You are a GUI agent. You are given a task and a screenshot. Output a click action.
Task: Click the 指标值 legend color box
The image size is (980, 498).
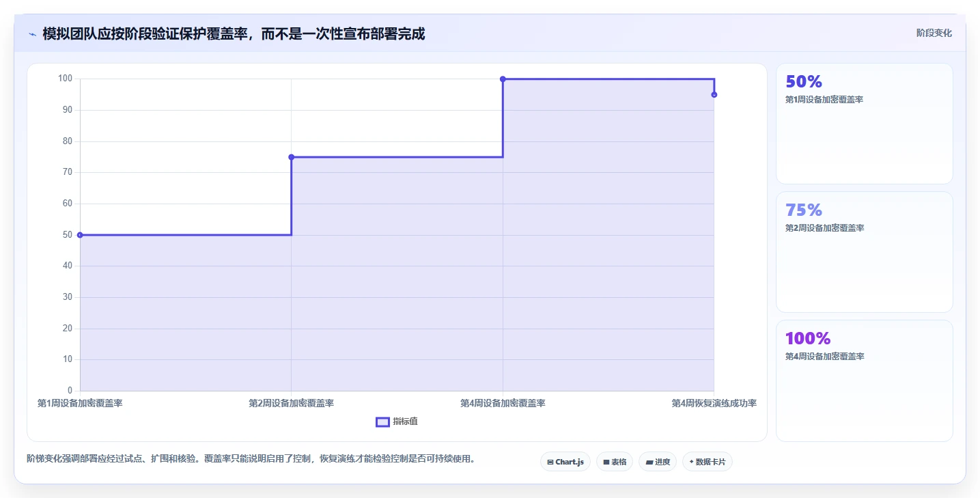pyautogui.click(x=382, y=421)
